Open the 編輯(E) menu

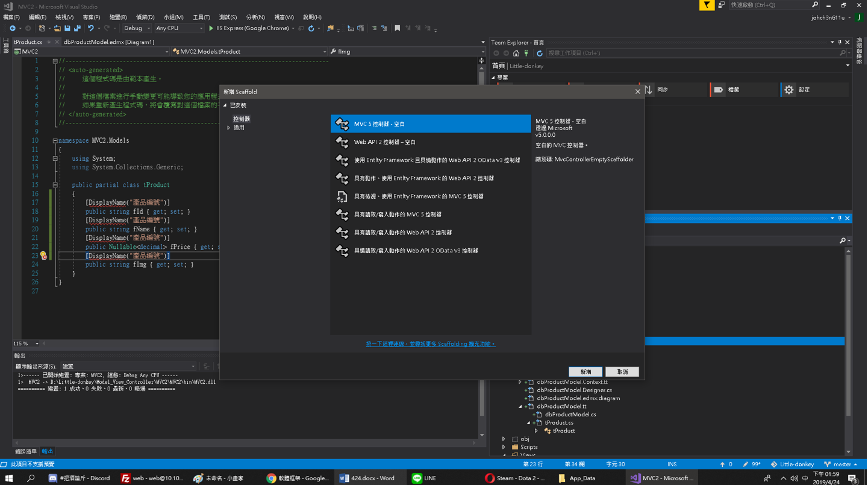click(37, 17)
